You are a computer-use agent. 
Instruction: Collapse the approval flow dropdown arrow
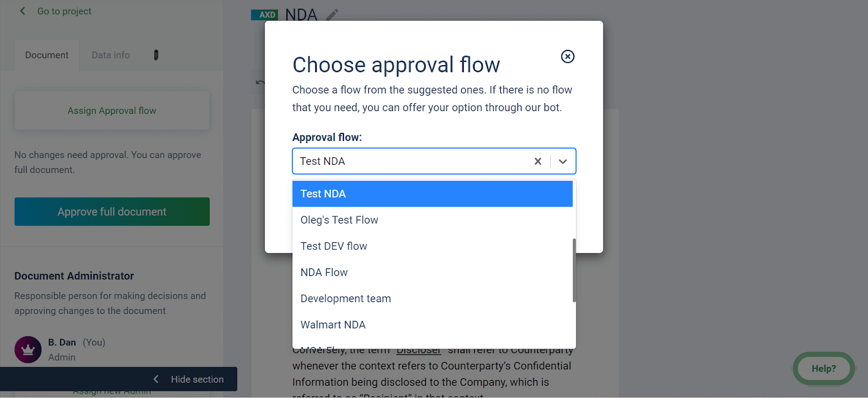click(x=563, y=161)
